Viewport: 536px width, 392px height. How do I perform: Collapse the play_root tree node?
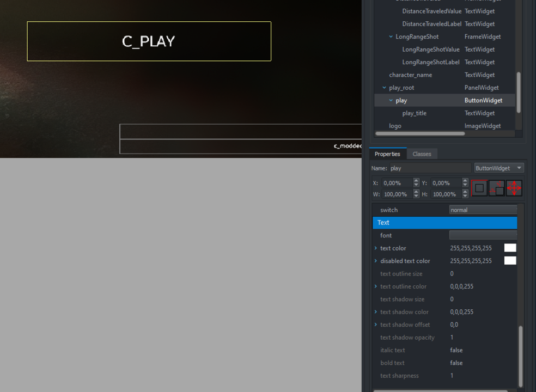[384, 88]
